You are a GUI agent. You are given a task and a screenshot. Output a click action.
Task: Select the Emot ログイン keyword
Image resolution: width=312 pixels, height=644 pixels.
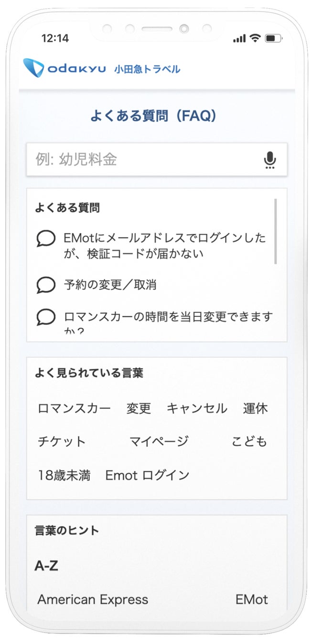(x=147, y=475)
